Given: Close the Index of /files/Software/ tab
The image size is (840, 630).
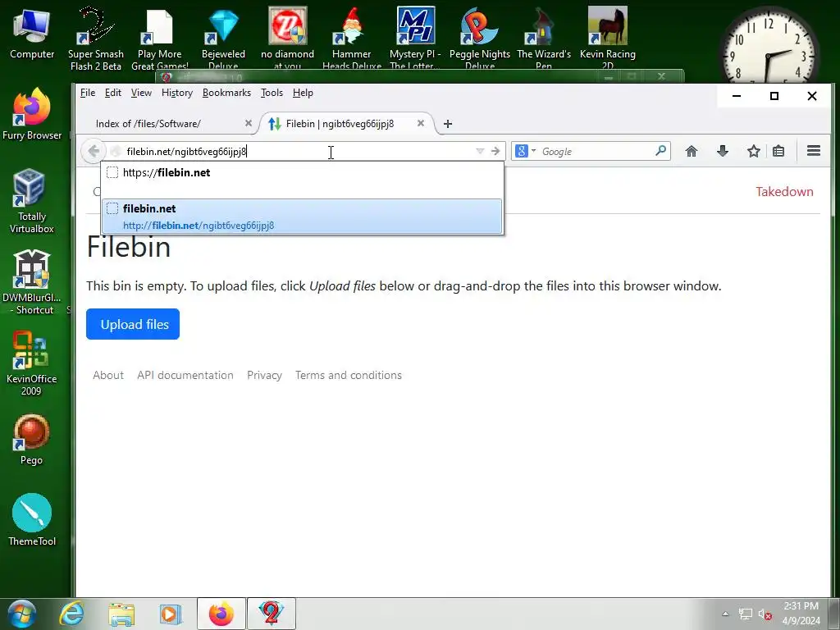Looking at the screenshot, I should [x=248, y=123].
